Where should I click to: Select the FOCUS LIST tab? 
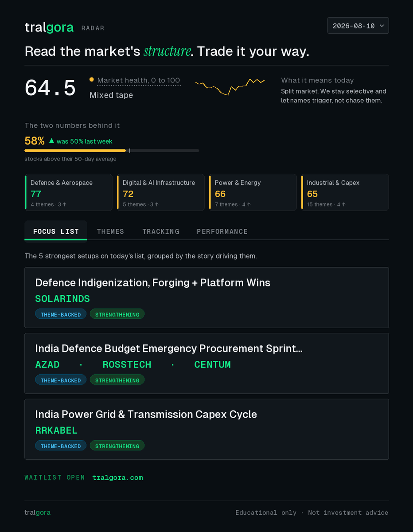pos(56,231)
